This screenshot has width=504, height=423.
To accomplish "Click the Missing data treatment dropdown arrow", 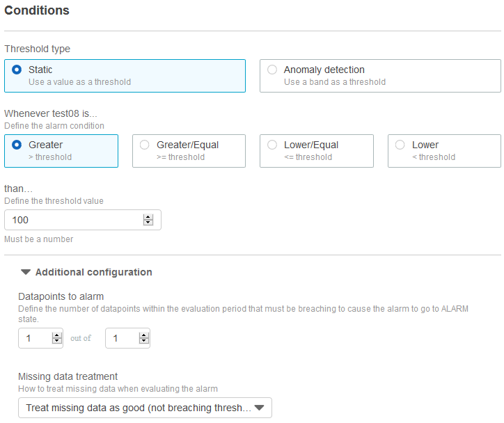I will click(259, 408).
